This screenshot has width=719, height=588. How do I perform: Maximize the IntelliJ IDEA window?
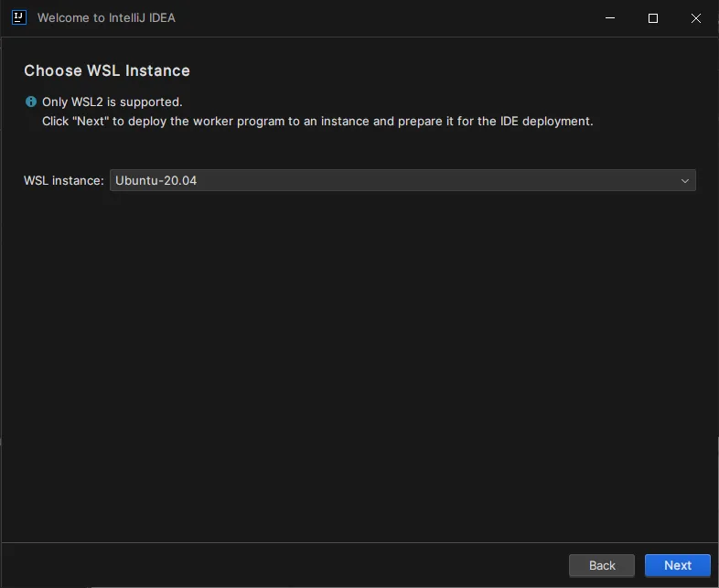tap(653, 18)
